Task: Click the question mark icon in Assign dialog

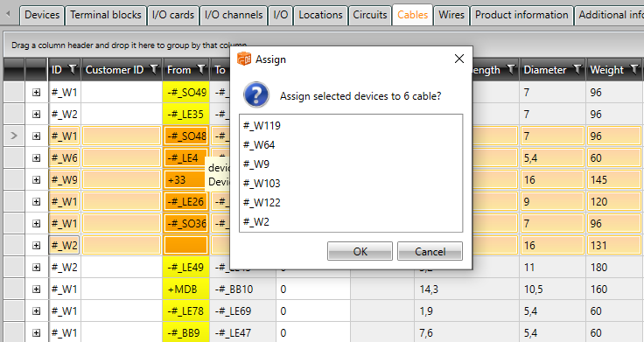Action: 256,94
